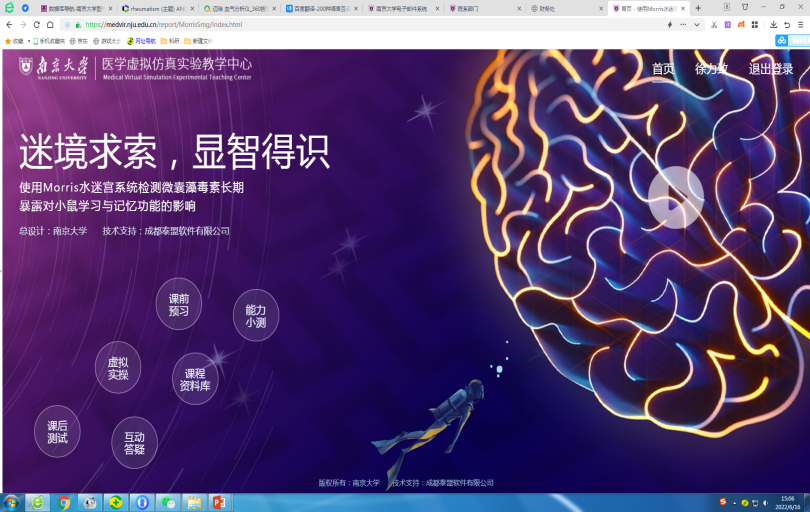
Task: Go back with the browser back arrow
Action: tap(10, 24)
